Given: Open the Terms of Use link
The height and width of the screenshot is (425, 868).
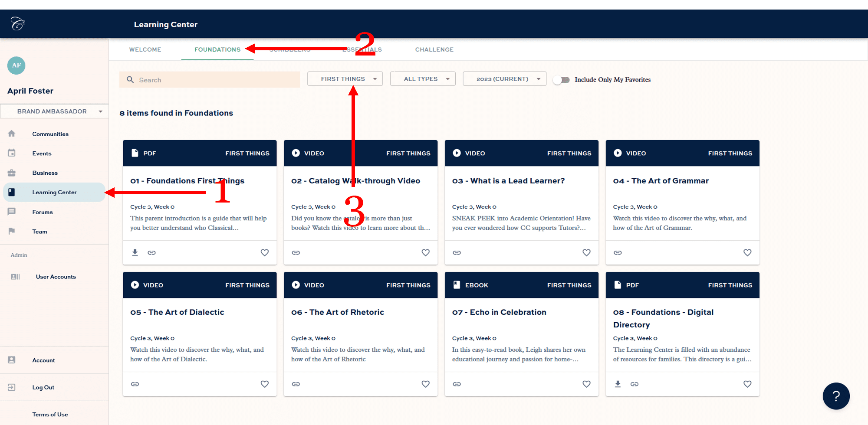Looking at the screenshot, I should (50, 414).
